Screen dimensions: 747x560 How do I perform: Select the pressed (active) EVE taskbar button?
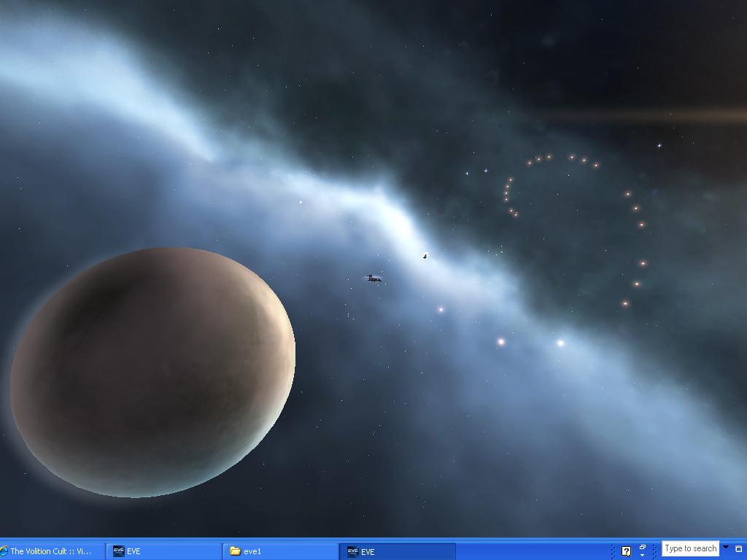398,551
